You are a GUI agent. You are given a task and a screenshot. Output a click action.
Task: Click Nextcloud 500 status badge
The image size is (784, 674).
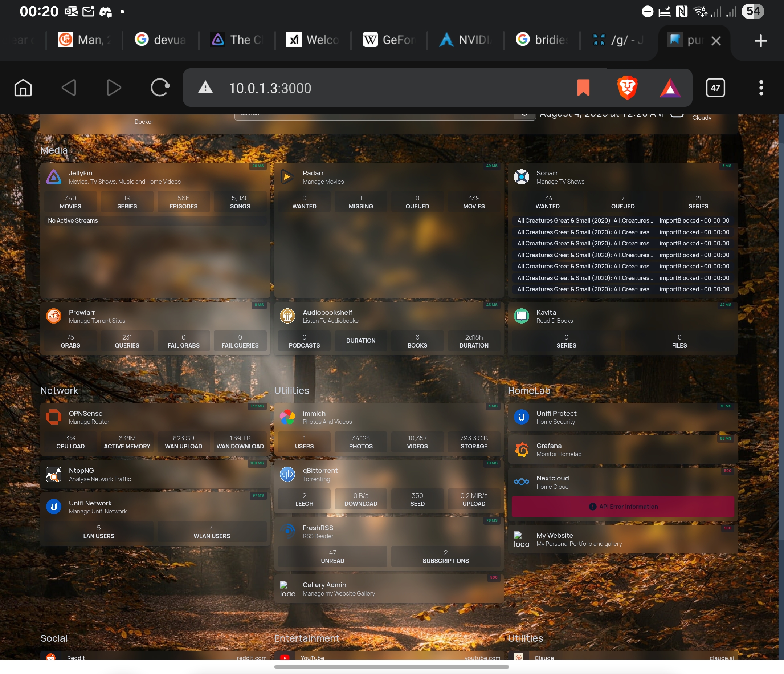click(727, 471)
